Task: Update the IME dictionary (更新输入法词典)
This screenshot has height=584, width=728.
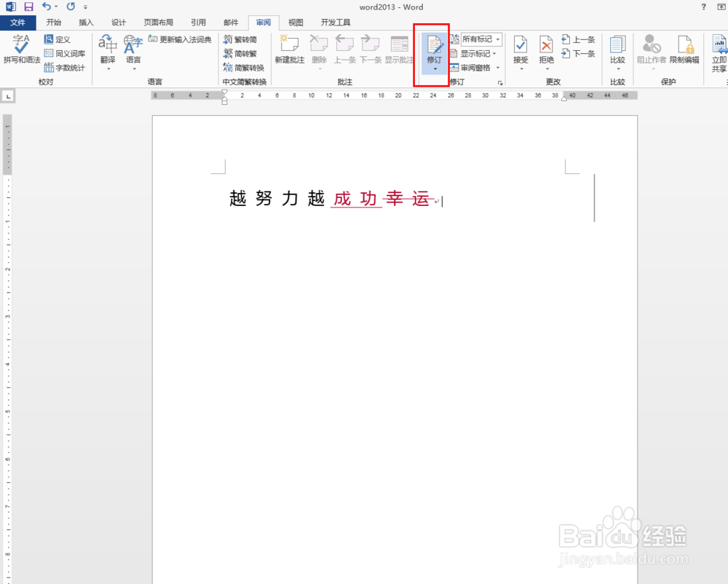Action: point(180,39)
